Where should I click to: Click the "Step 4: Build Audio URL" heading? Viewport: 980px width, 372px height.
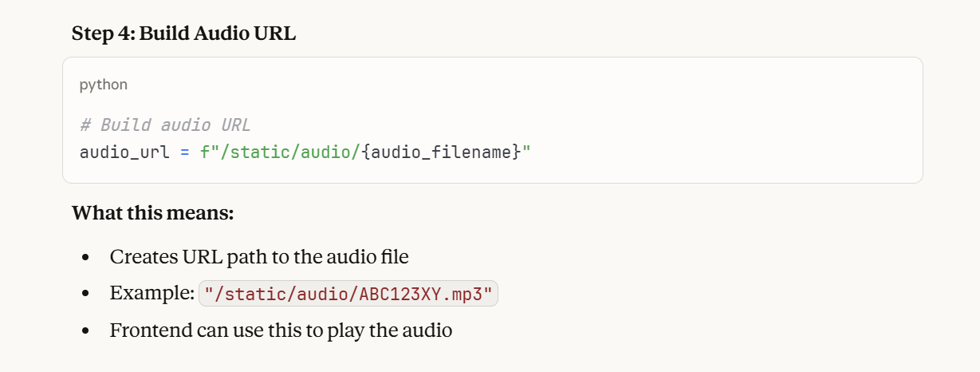pyautogui.click(x=183, y=34)
